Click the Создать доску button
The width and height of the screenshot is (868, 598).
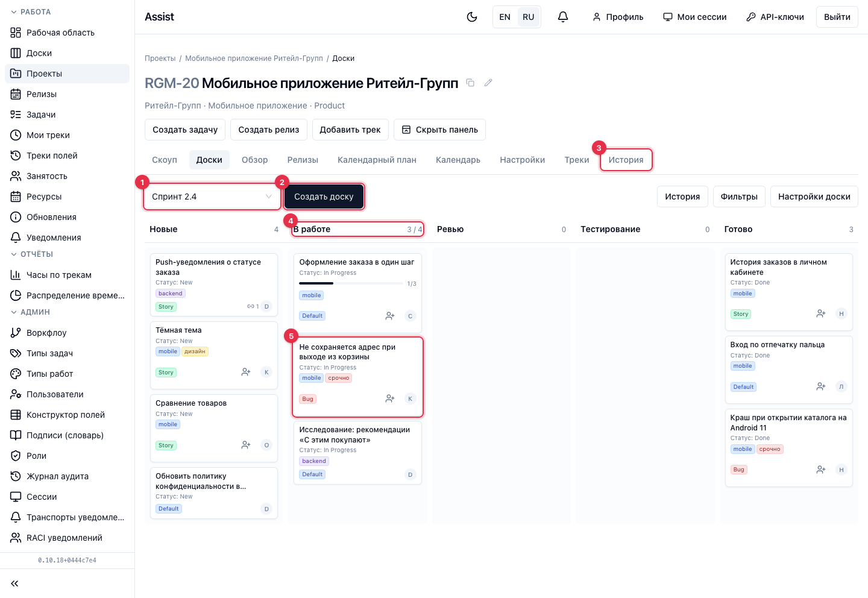(x=324, y=197)
